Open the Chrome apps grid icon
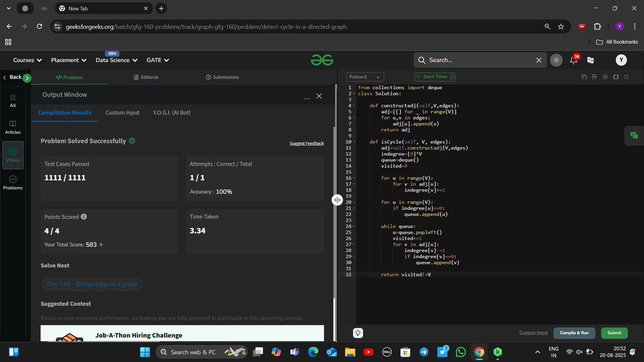The height and width of the screenshot is (362, 644). 8,42
